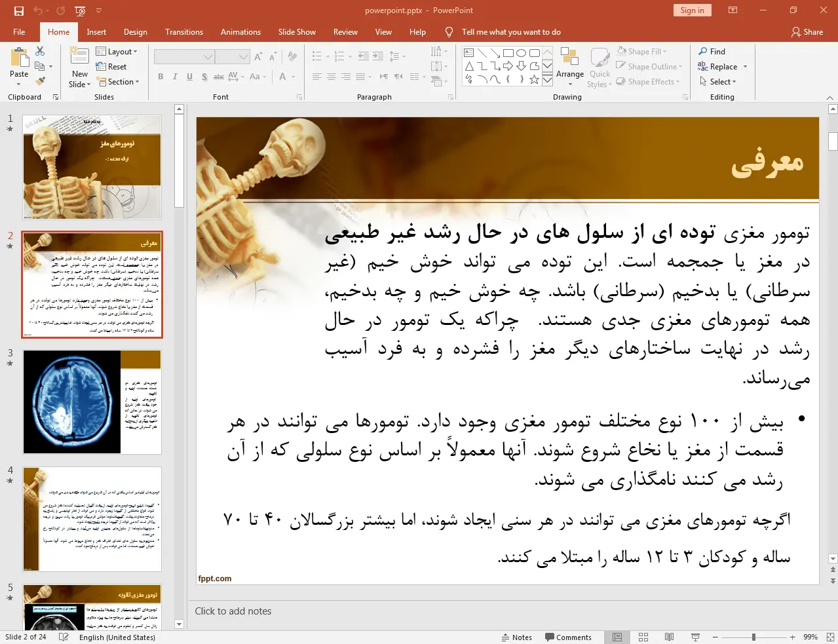The height and width of the screenshot is (644, 838).
Task: Open the Comments pane button
Action: point(568,637)
